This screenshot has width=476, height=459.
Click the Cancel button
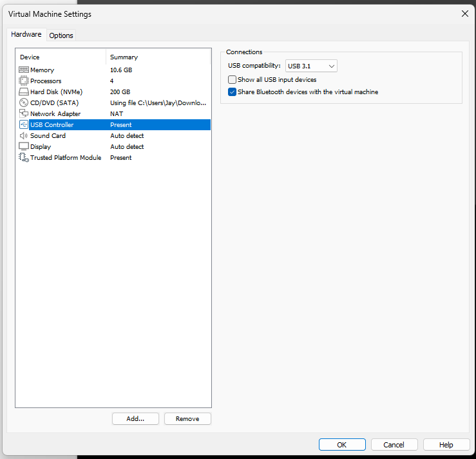[394, 445]
